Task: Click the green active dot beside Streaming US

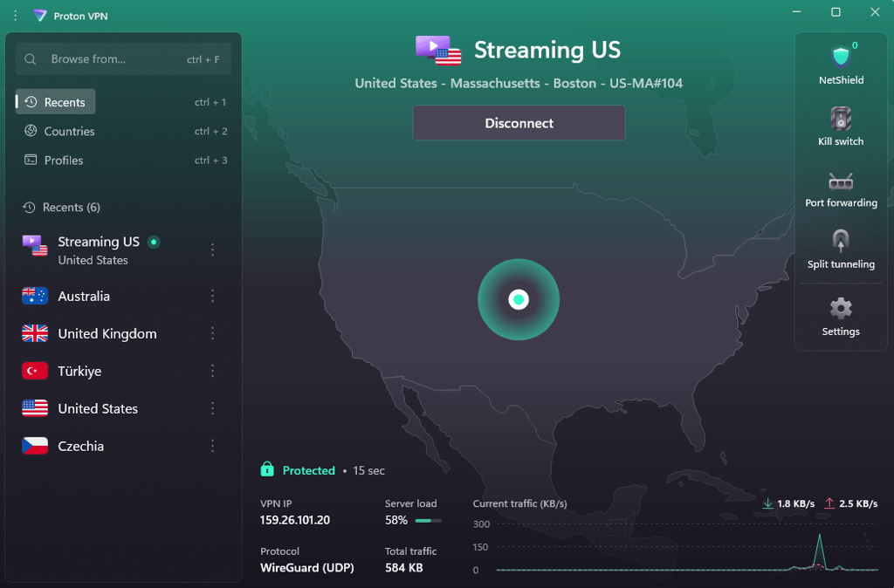Action: click(154, 242)
